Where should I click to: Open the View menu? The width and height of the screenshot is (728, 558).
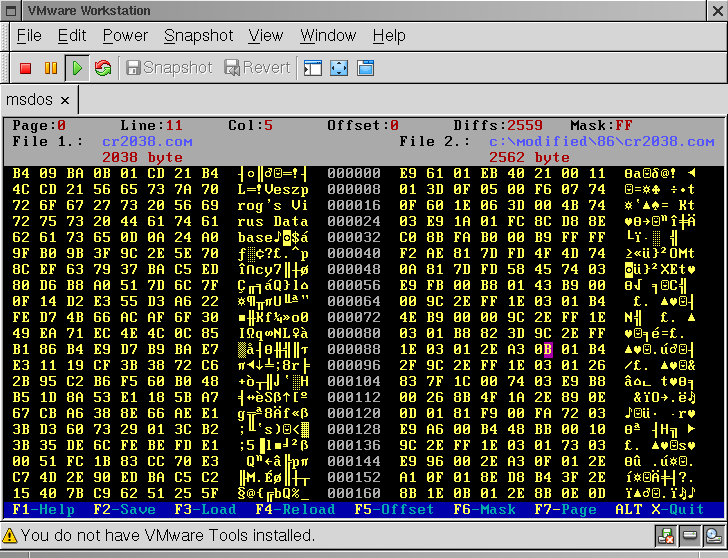tap(266, 36)
